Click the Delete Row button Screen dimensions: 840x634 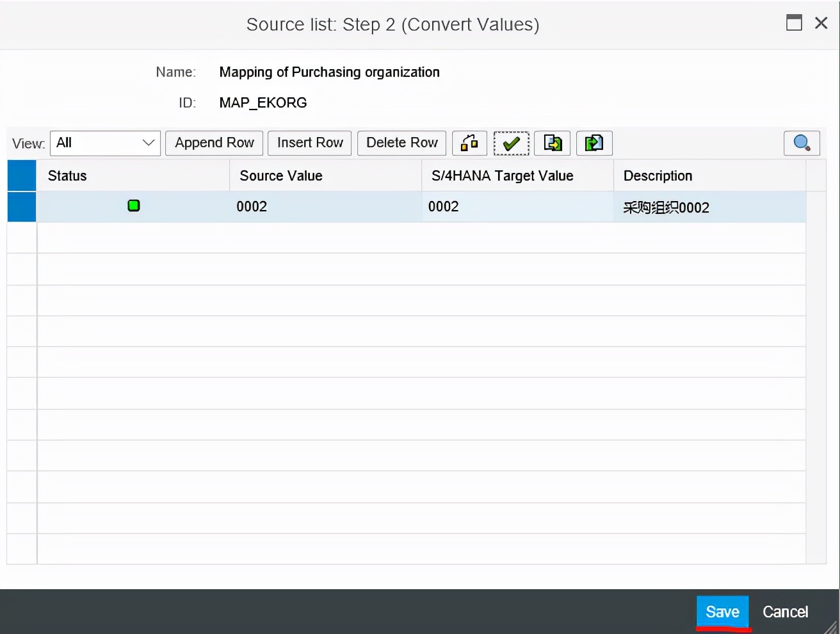[x=402, y=143]
